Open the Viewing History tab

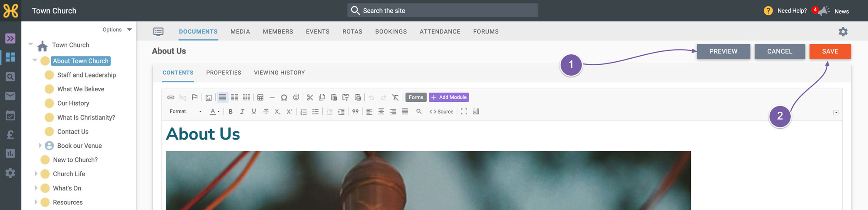279,73
